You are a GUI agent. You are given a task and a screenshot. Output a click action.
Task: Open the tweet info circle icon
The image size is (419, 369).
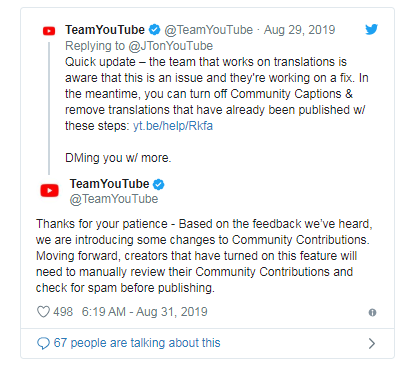coord(372,312)
